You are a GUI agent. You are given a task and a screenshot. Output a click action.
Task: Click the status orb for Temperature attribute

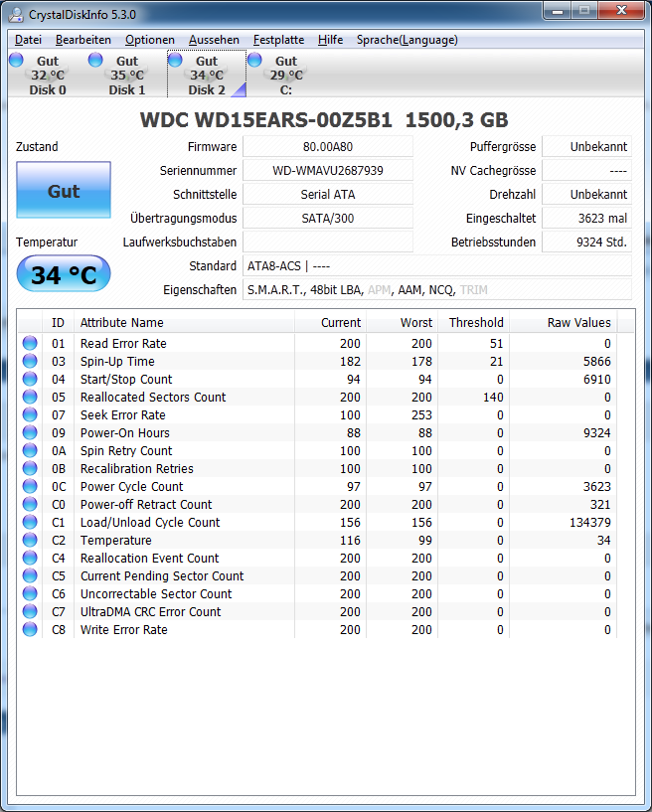[x=30, y=540]
